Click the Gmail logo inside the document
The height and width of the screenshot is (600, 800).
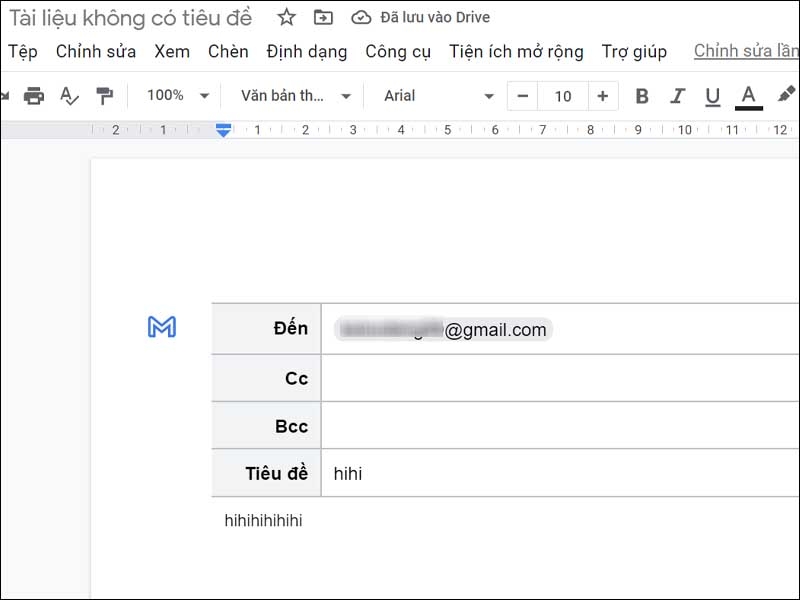pos(162,327)
